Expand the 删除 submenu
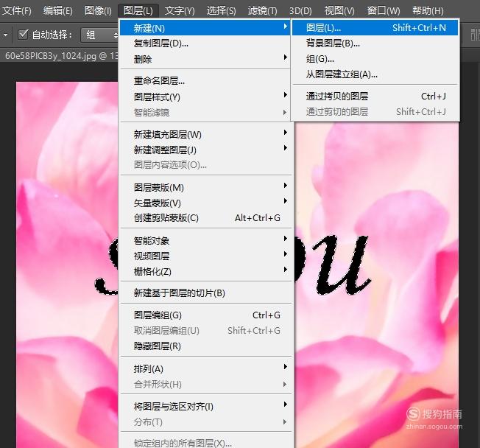 [x=205, y=59]
